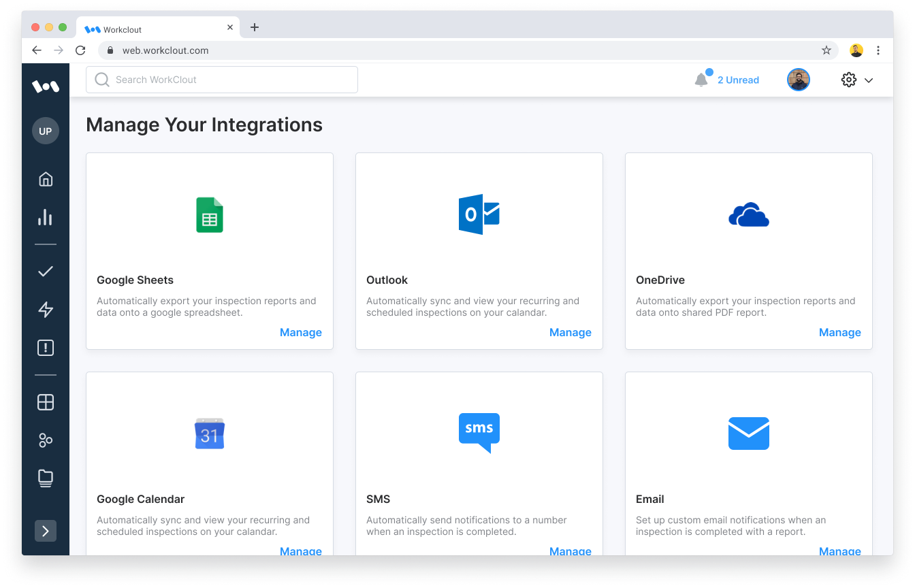
Task: Click the Email envelope icon
Action: (x=749, y=434)
